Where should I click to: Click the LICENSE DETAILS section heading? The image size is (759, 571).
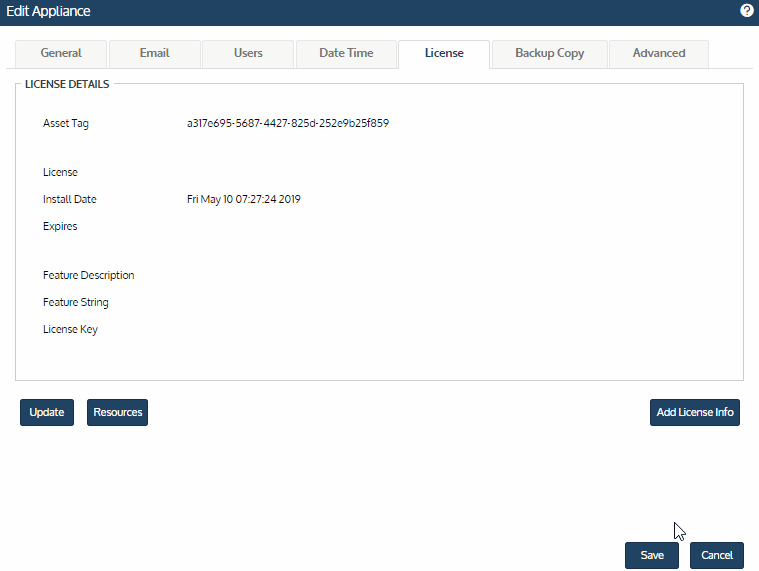coord(67,84)
